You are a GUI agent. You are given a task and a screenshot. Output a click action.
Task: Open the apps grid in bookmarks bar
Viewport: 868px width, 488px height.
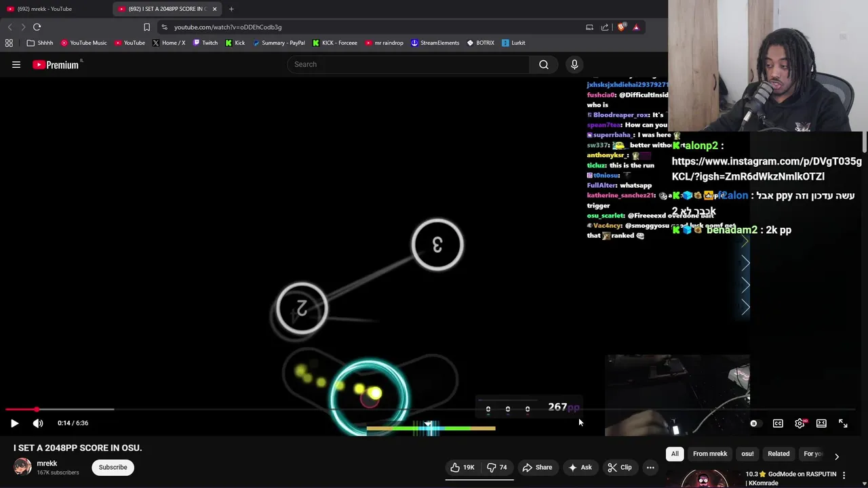[9, 43]
